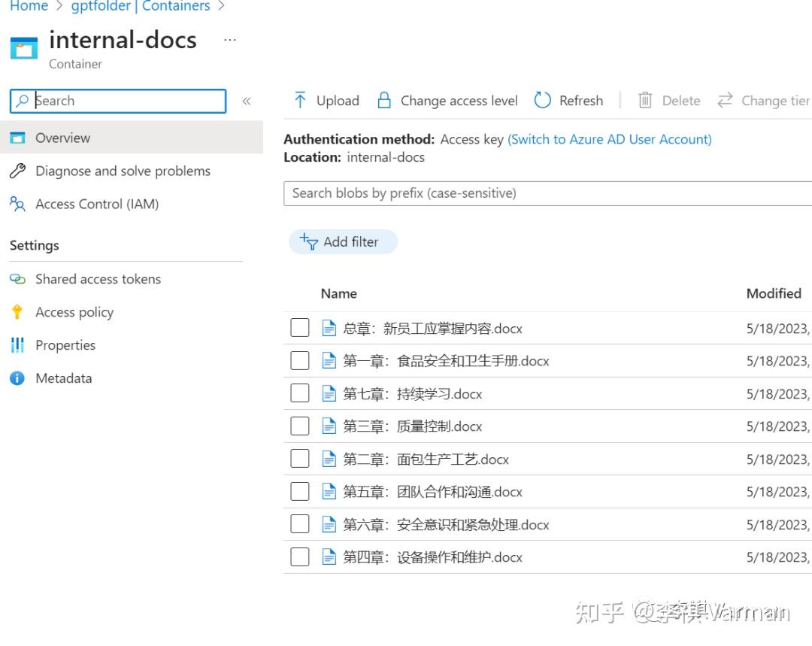Image resolution: width=812 pixels, height=646 pixels.
Task: Check the checkbox for 总章：新员工应掌握内容.docx
Action: pos(300,327)
